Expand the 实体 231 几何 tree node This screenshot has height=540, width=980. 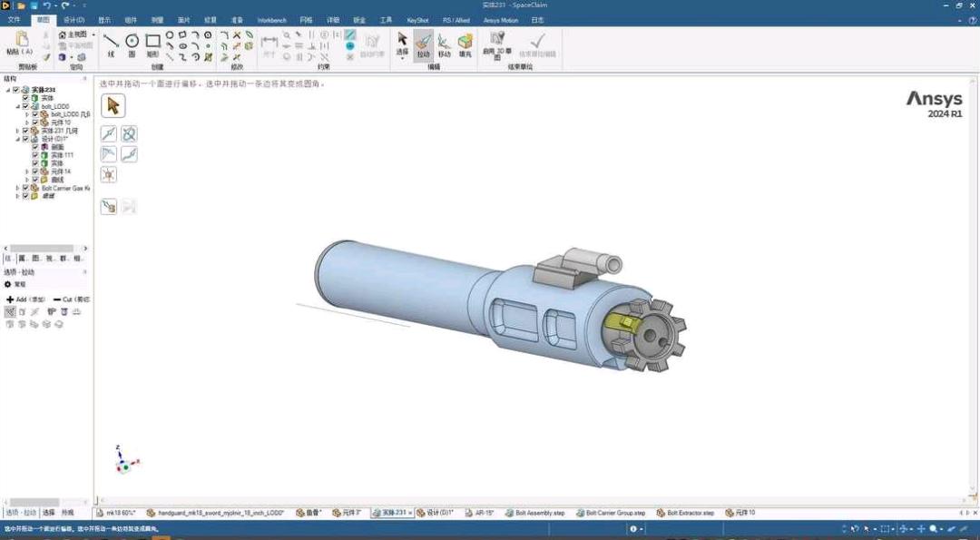[x=17, y=131]
